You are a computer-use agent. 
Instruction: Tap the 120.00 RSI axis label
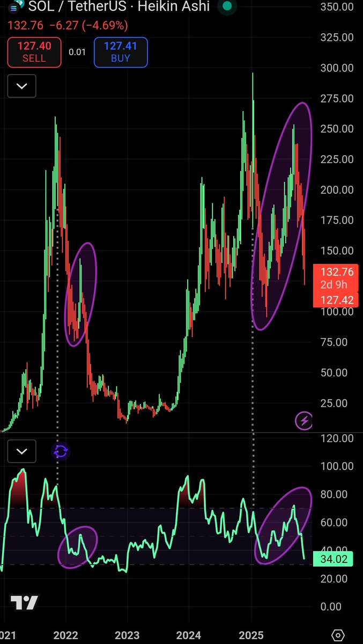(x=336, y=438)
